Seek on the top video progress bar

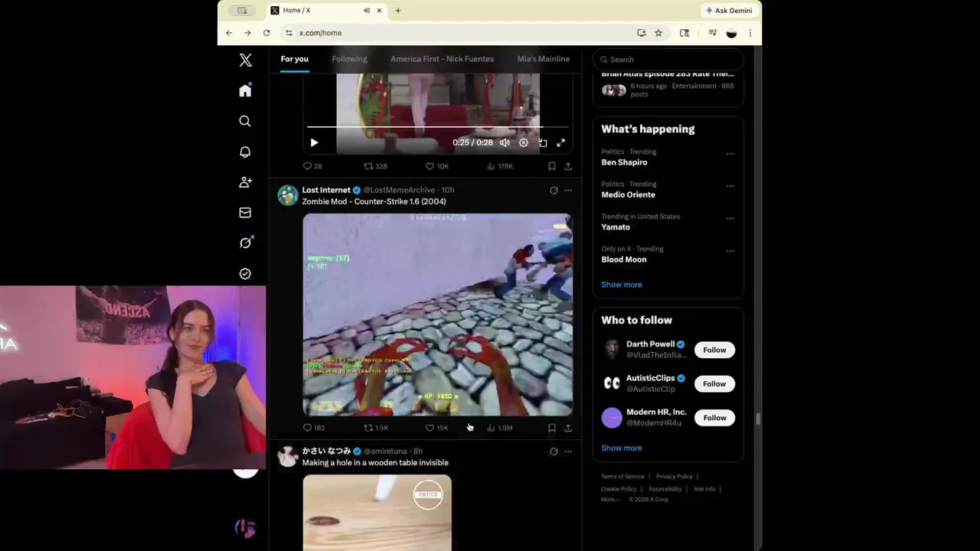(438, 127)
